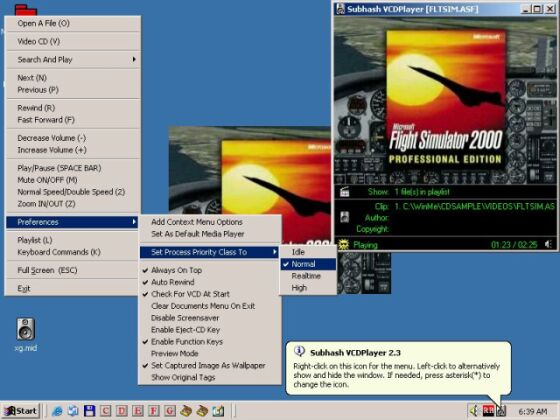Expand Search And Play submenu

coord(72,59)
